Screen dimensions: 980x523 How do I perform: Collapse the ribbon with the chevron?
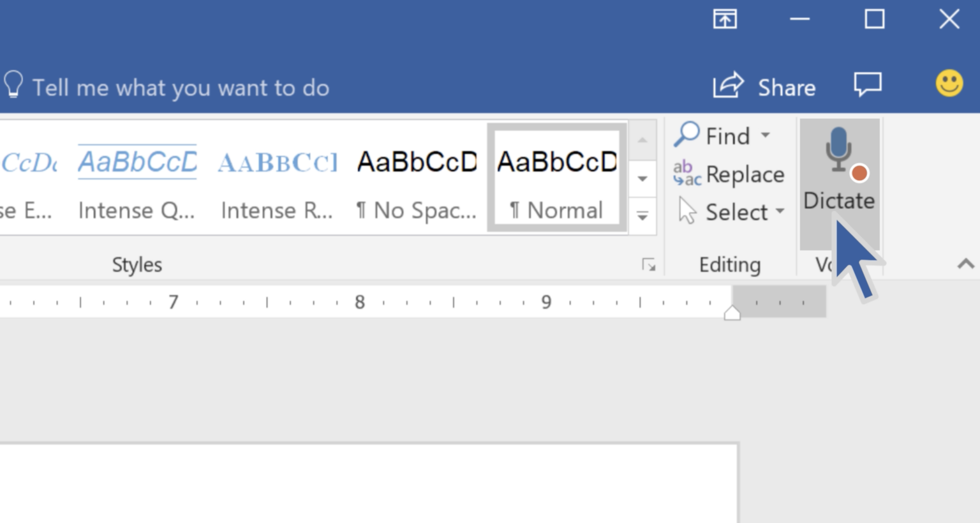(965, 264)
